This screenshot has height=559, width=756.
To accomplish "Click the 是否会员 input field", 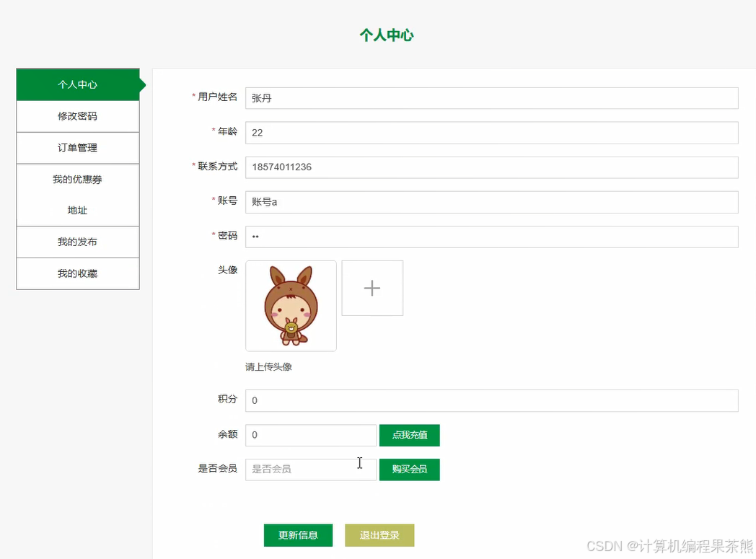I will pyautogui.click(x=311, y=470).
